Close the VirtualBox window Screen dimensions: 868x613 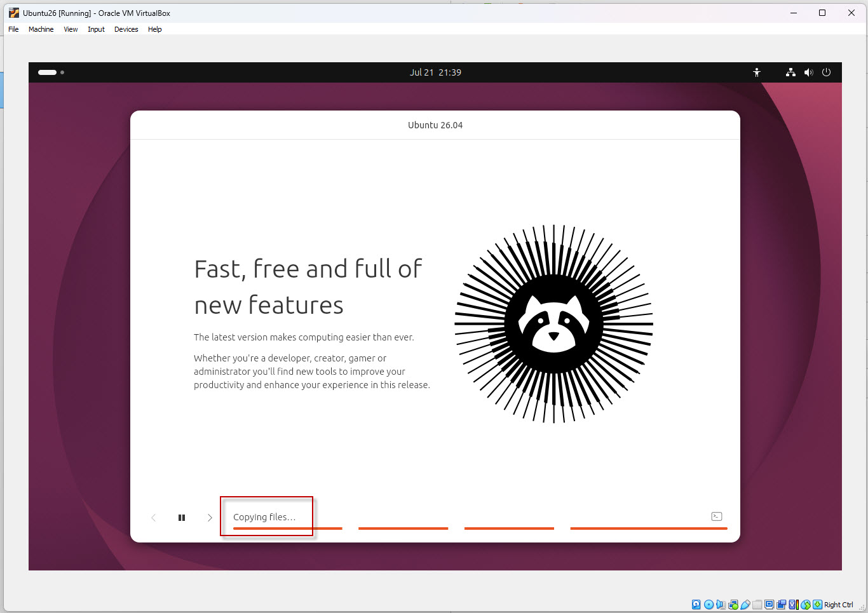point(851,13)
